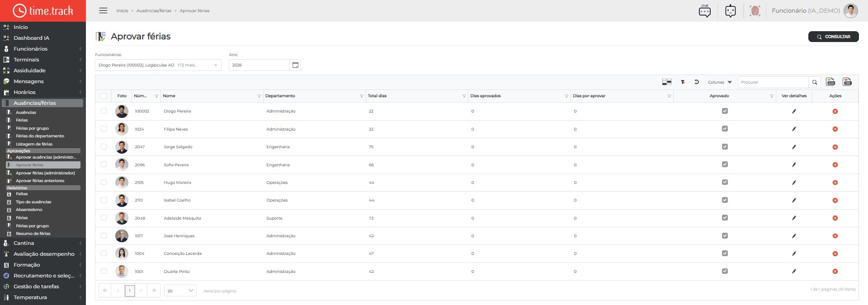Go to Início in the breadcrumb
The image size is (868, 305).
(122, 11)
